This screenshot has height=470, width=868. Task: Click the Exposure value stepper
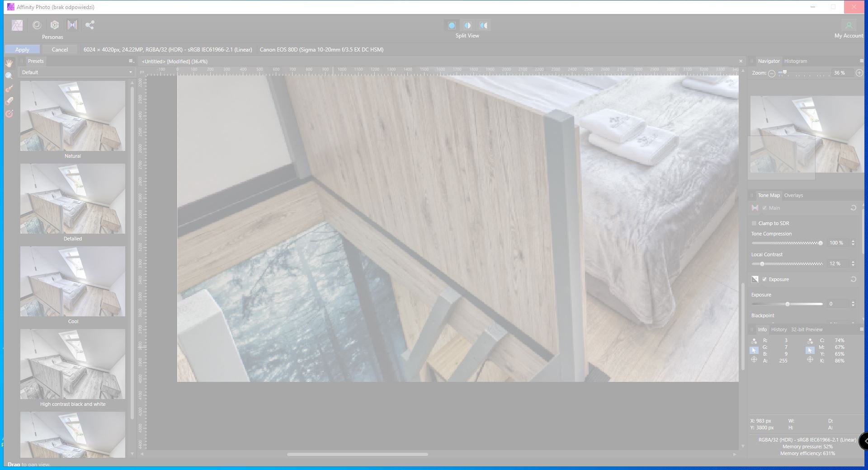853,304
